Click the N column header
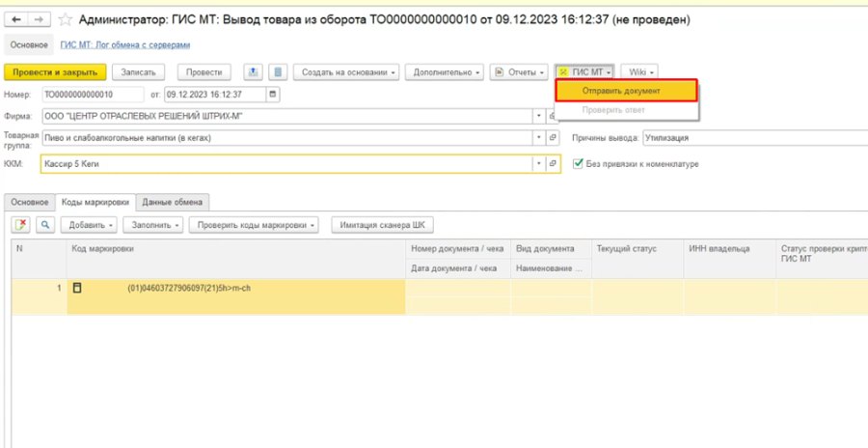868x448 pixels. (39, 259)
